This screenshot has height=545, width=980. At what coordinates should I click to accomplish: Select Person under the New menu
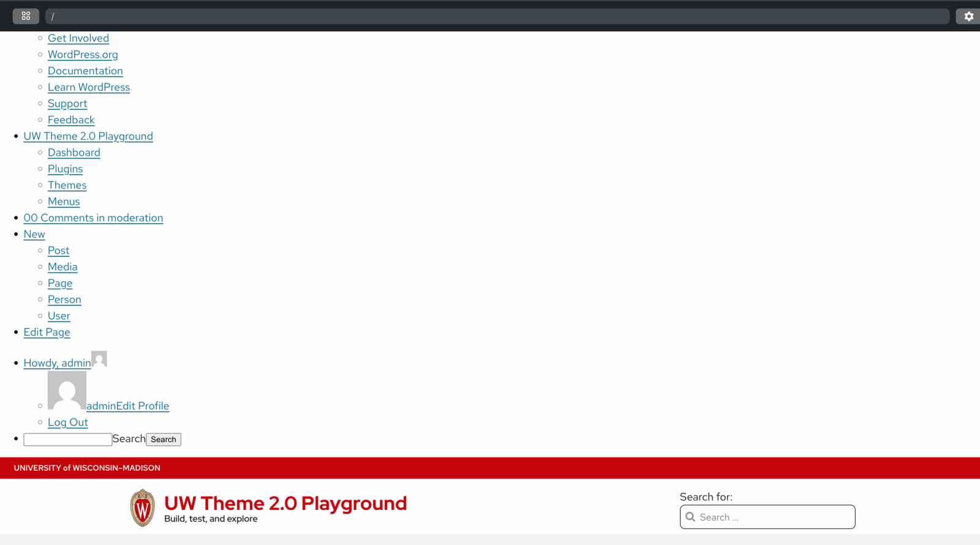click(64, 300)
